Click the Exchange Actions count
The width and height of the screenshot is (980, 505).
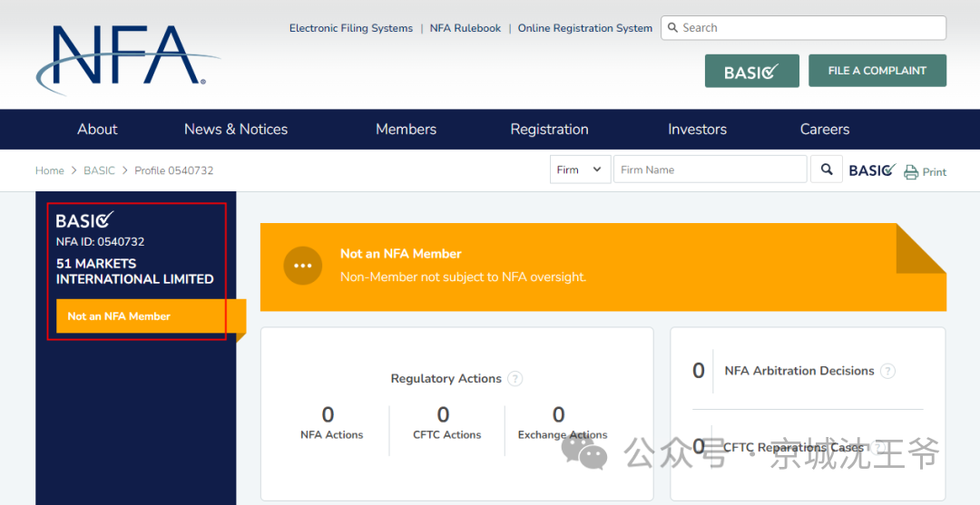[559, 414]
